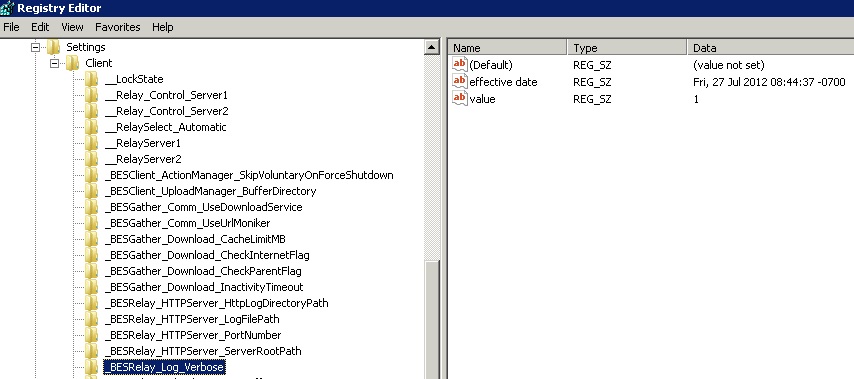
Task: Open the View menu
Action: tap(72, 27)
